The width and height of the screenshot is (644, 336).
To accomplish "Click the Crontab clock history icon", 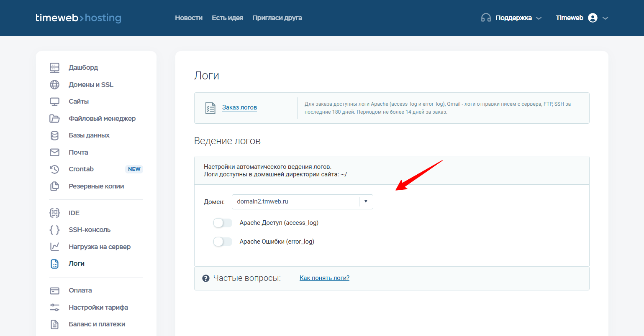I will 54,169.
